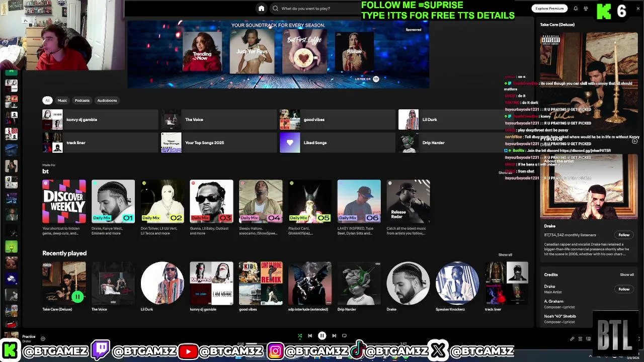
Task: Open the Lil Durk shortcut tile
Action: pos(456,120)
